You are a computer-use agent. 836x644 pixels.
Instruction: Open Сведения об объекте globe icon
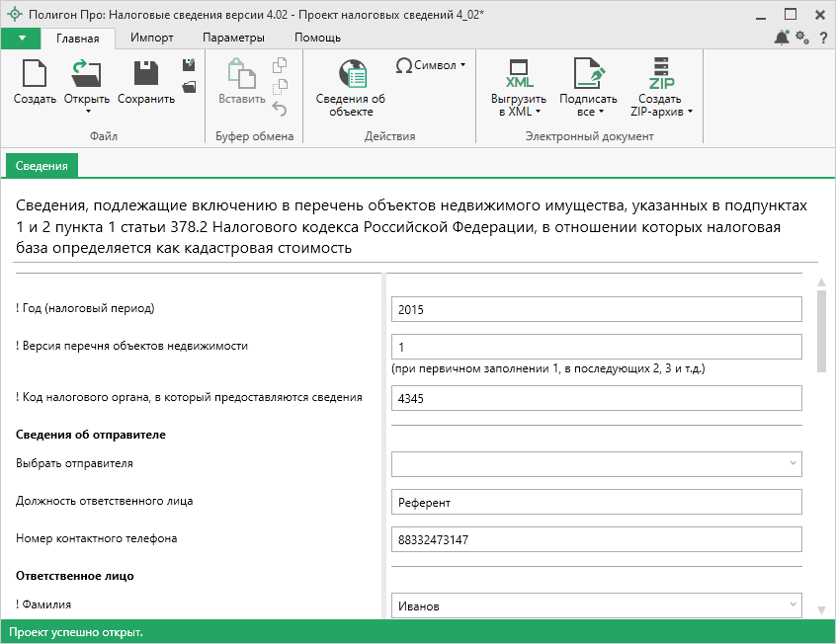[x=351, y=74]
